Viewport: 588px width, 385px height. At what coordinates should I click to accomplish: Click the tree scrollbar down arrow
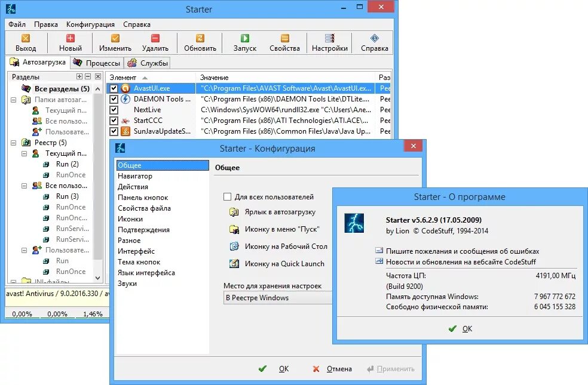[97, 278]
